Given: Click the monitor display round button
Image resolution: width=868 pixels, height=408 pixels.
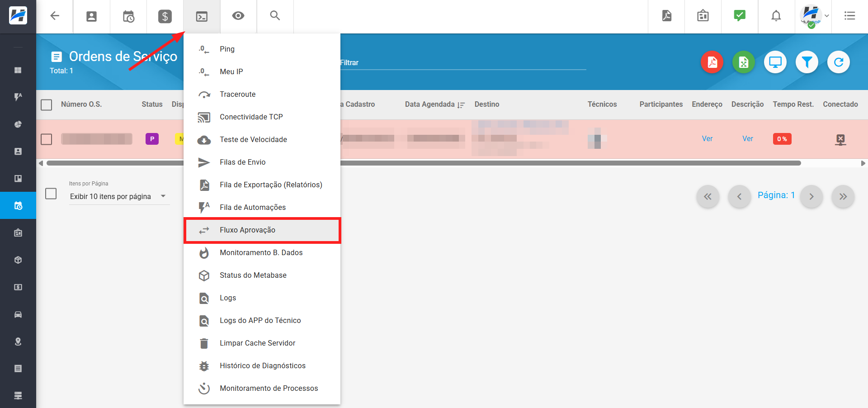Looking at the screenshot, I should [x=775, y=62].
